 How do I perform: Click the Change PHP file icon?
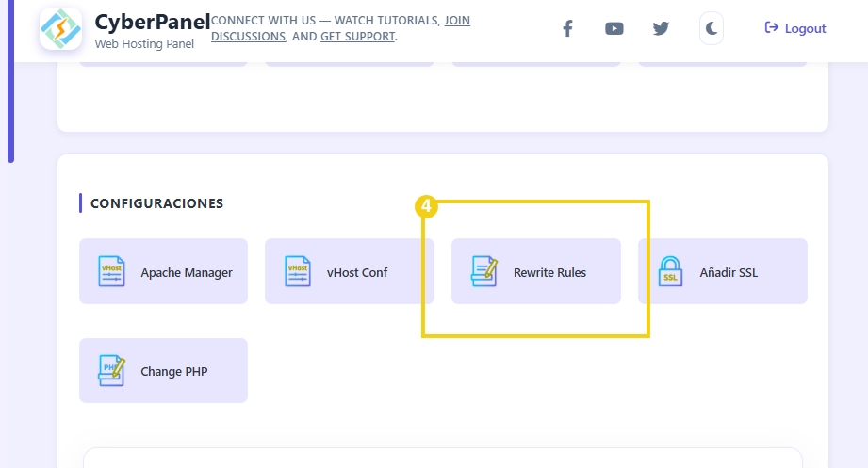point(112,371)
